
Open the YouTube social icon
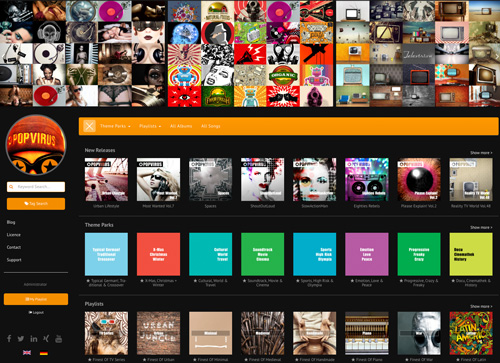(x=59, y=339)
